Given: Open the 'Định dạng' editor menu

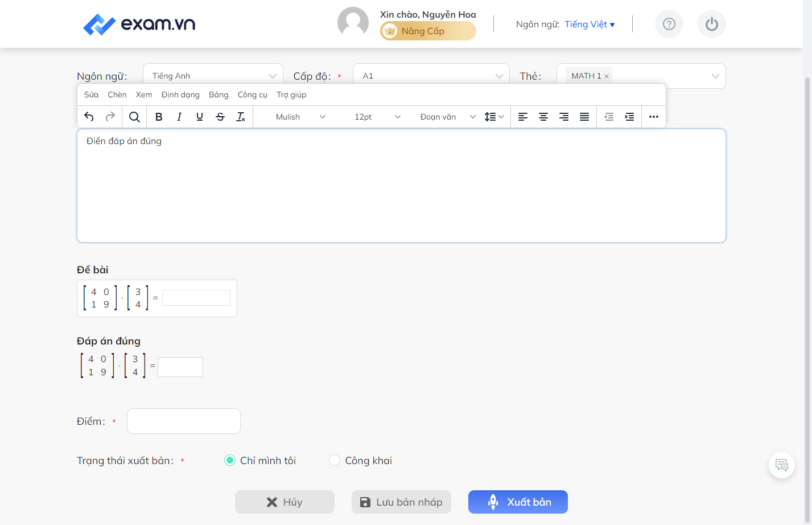Looking at the screenshot, I should pos(180,95).
